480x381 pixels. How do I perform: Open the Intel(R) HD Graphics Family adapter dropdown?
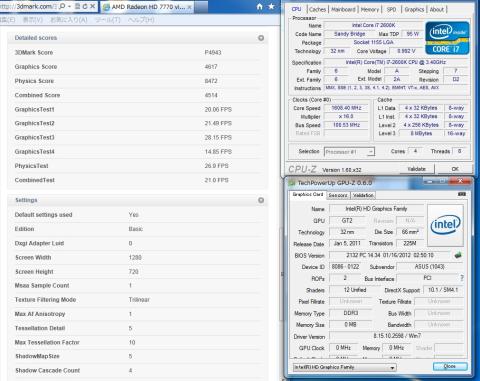(344, 367)
